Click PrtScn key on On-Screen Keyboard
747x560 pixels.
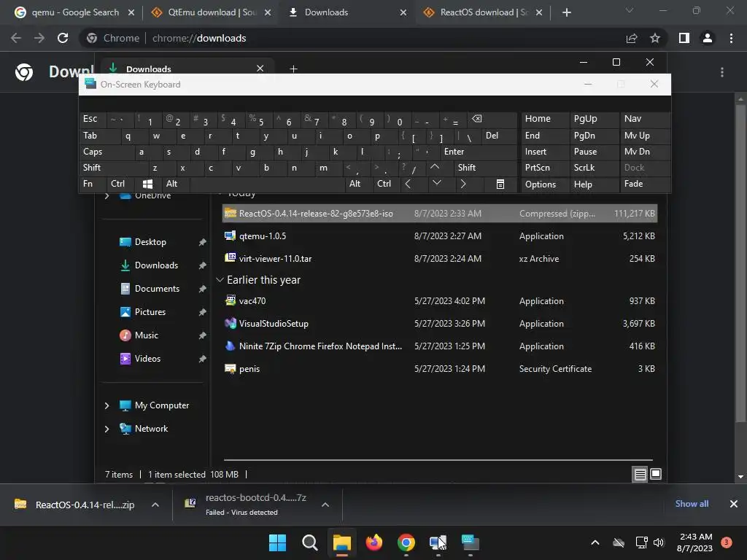point(545,168)
